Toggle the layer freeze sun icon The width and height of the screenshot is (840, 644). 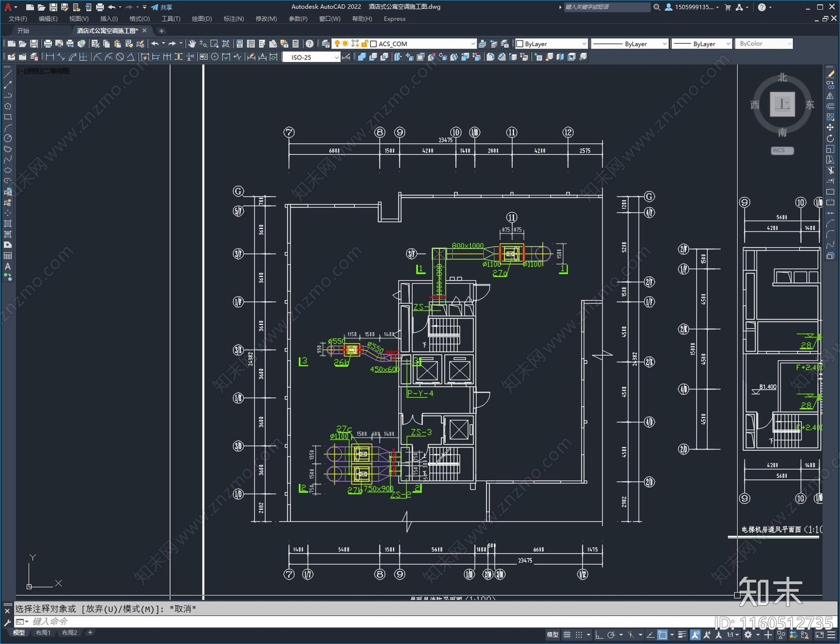click(345, 44)
